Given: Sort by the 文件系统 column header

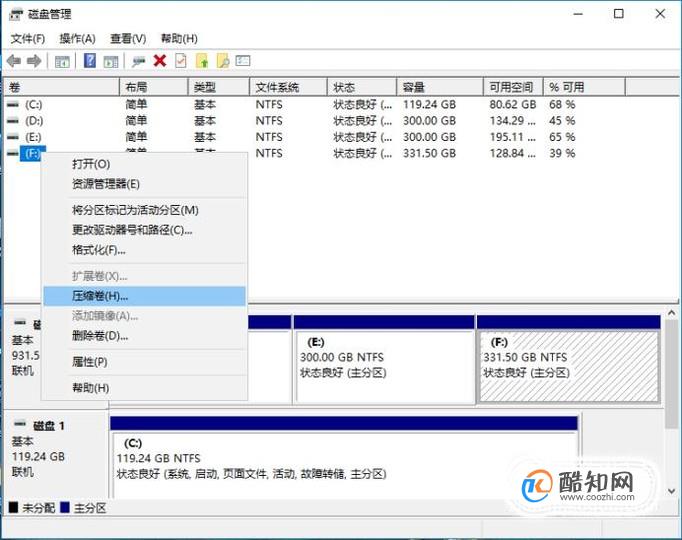Looking at the screenshot, I should click(289, 87).
